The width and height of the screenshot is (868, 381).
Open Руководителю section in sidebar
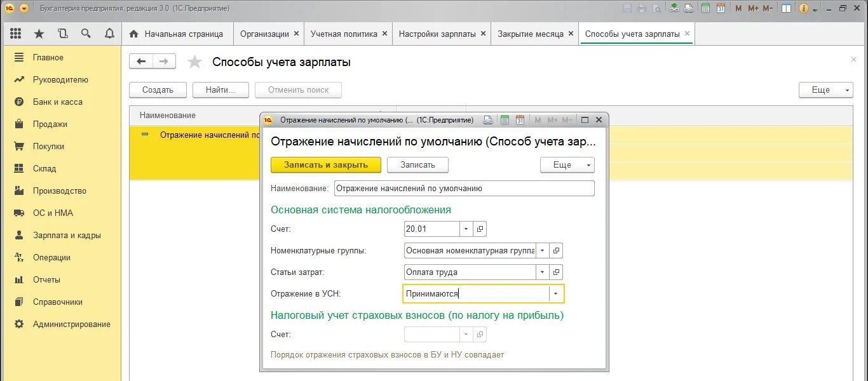click(60, 79)
